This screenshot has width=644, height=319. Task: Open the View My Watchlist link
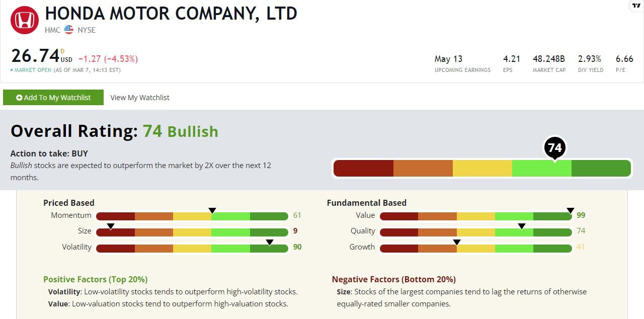140,98
